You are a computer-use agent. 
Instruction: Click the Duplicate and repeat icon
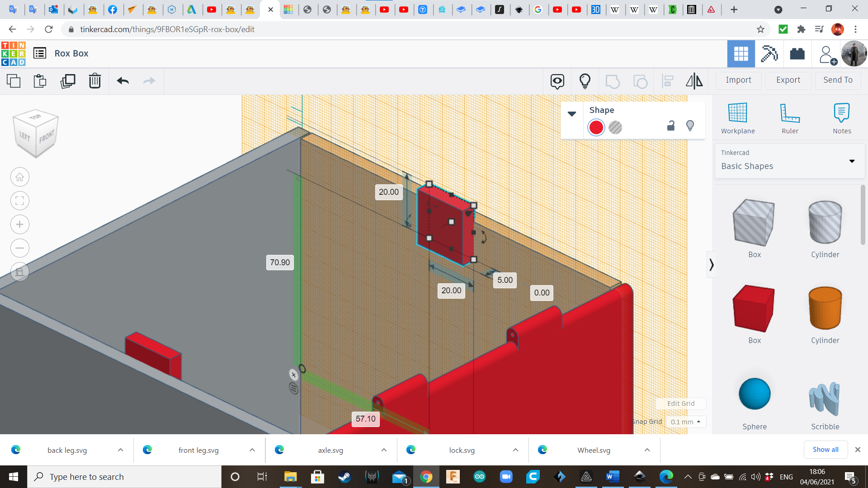68,81
